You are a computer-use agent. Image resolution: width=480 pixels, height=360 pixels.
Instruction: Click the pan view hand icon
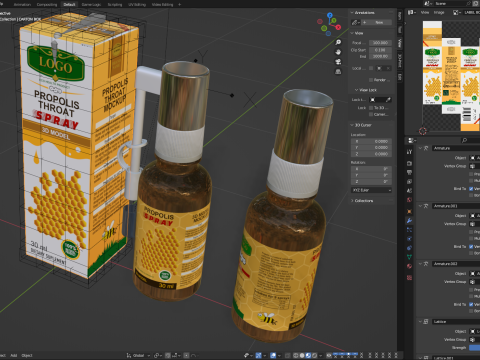click(x=338, y=52)
